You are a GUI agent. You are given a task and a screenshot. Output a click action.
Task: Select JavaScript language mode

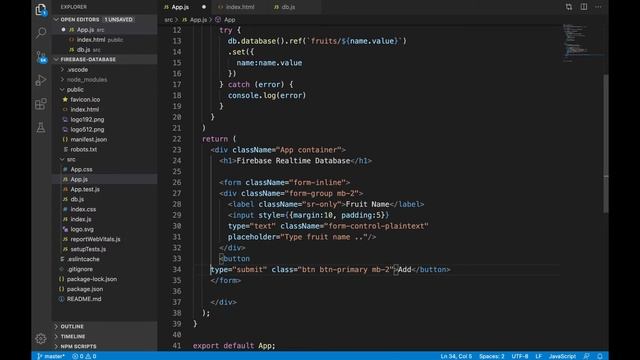tap(562, 356)
